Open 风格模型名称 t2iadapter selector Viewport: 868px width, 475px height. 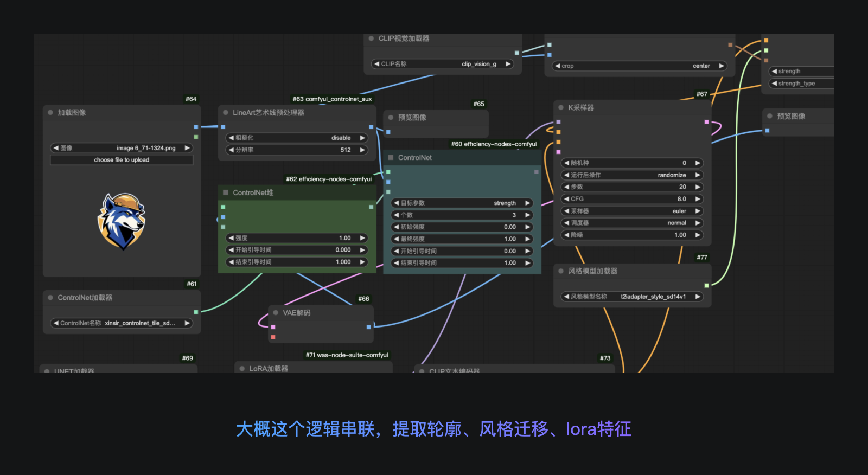point(632,297)
